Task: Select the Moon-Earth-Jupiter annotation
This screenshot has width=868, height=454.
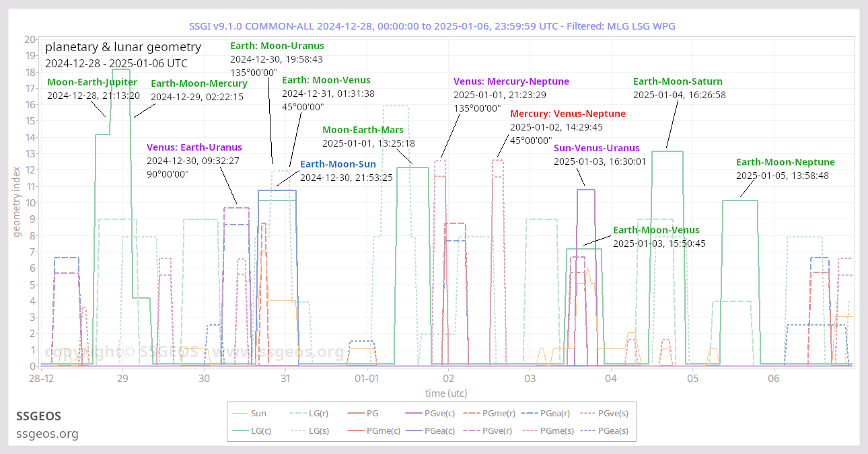Action: (92, 81)
